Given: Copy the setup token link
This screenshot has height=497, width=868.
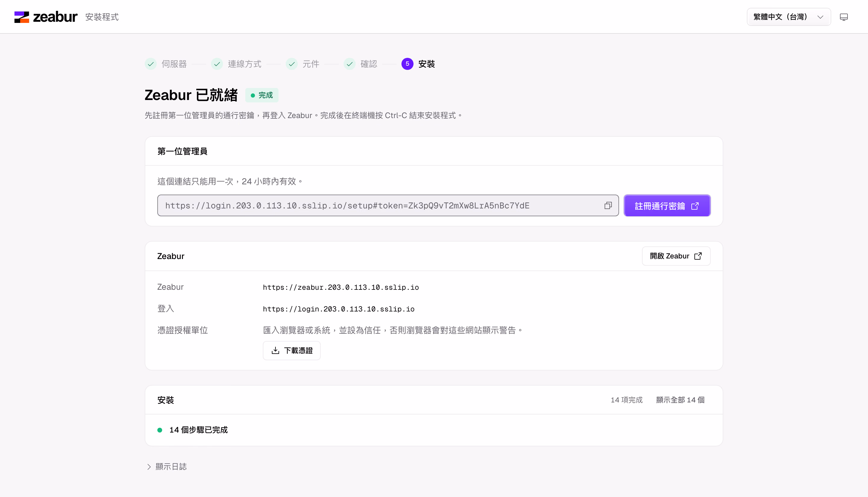Looking at the screenshot, I should [608, 205].
